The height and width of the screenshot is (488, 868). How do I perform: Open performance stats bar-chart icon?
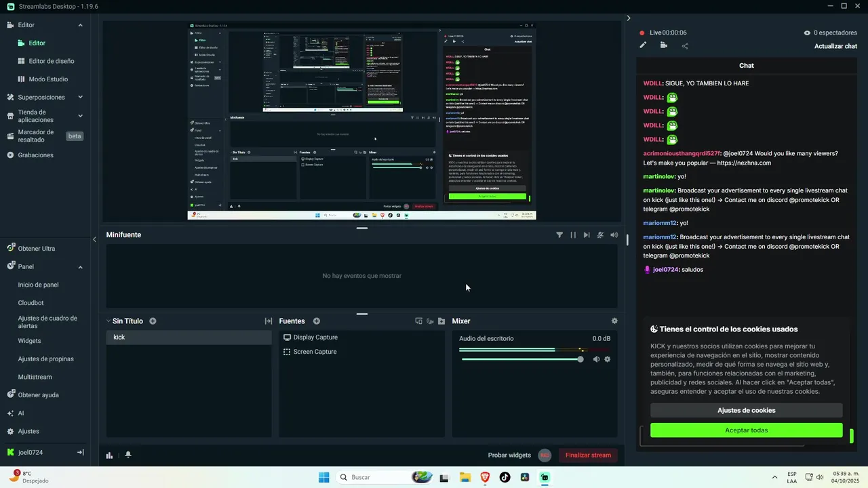click(109, 455)
